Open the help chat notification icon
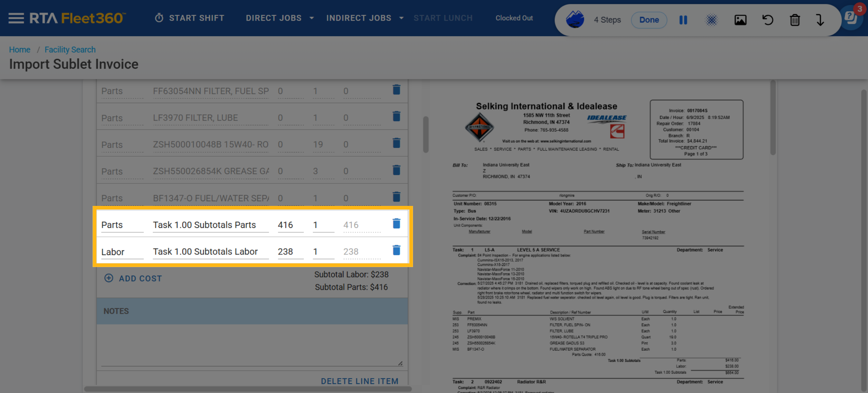This screenshot has height=393, width=868. point(851,17)
